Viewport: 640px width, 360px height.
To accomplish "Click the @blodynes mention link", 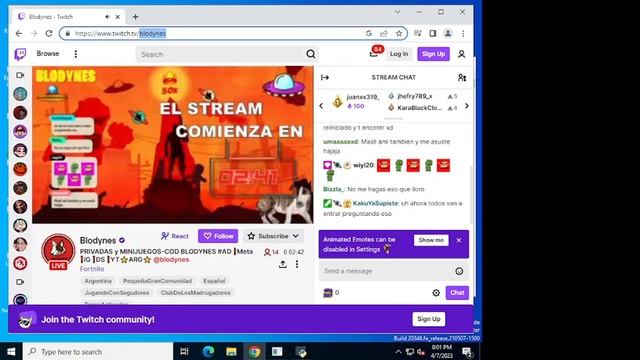I will pos(171,260).
